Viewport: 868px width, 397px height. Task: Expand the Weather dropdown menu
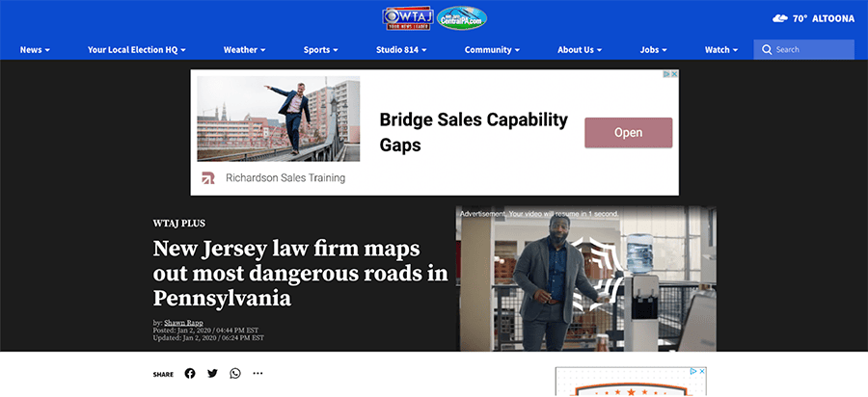coord(245,50)
